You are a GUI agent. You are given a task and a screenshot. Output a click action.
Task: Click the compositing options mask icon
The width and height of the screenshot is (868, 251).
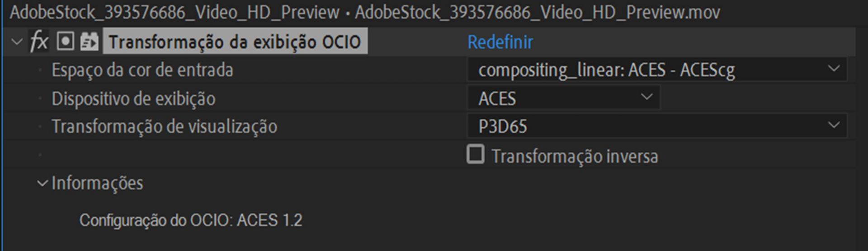click(65, 42)
